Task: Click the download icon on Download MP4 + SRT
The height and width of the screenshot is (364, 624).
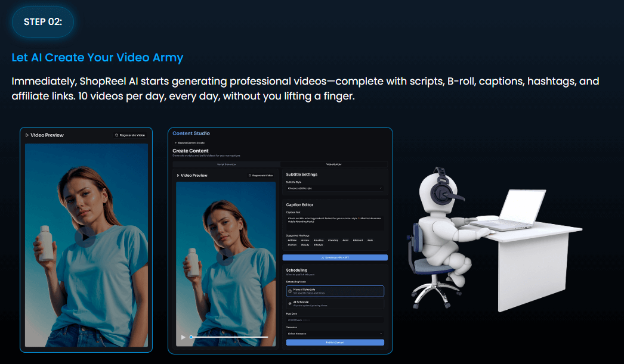Action: pyautogui.click(x=322, y=257)
